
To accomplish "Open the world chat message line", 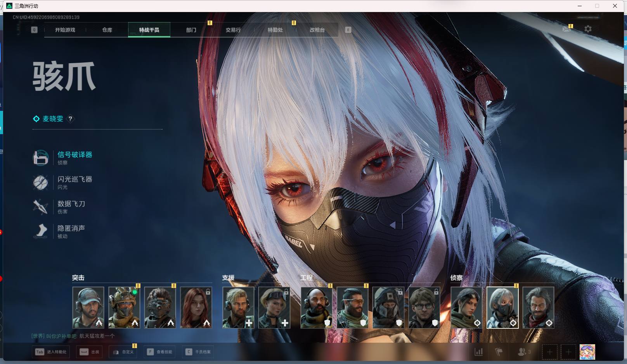I will [73, 336].
